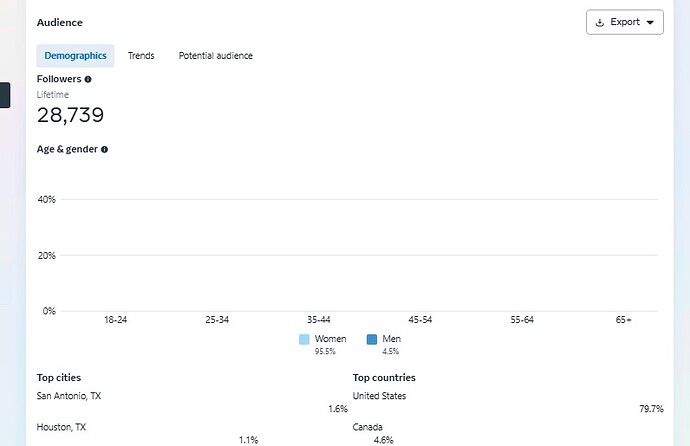Viewport: 690px width, 446px height.
Task: Click the dark sidebar tab at left edge
Action: tap(5, 95)
